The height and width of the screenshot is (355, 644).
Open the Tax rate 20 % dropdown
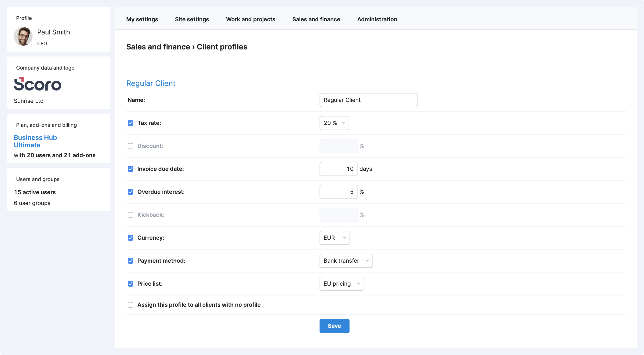[334, 123]
